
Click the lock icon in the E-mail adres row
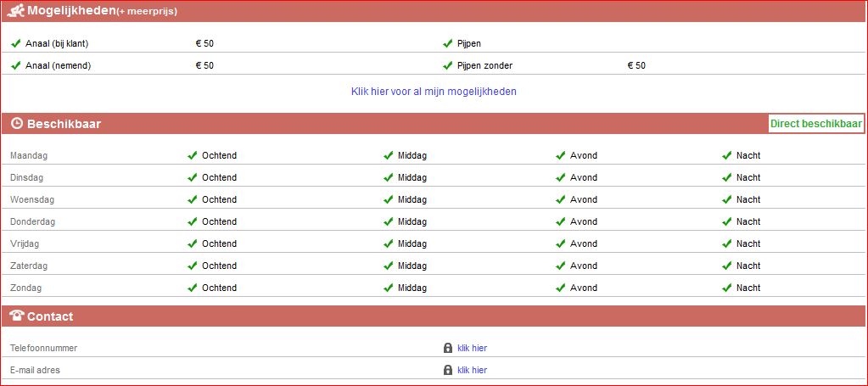(448, 370)
